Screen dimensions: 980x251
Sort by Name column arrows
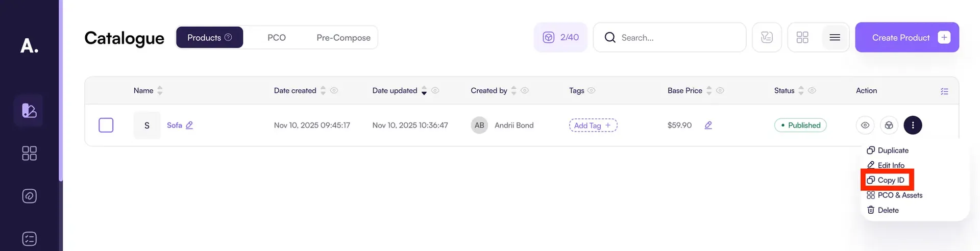(160, 90)
